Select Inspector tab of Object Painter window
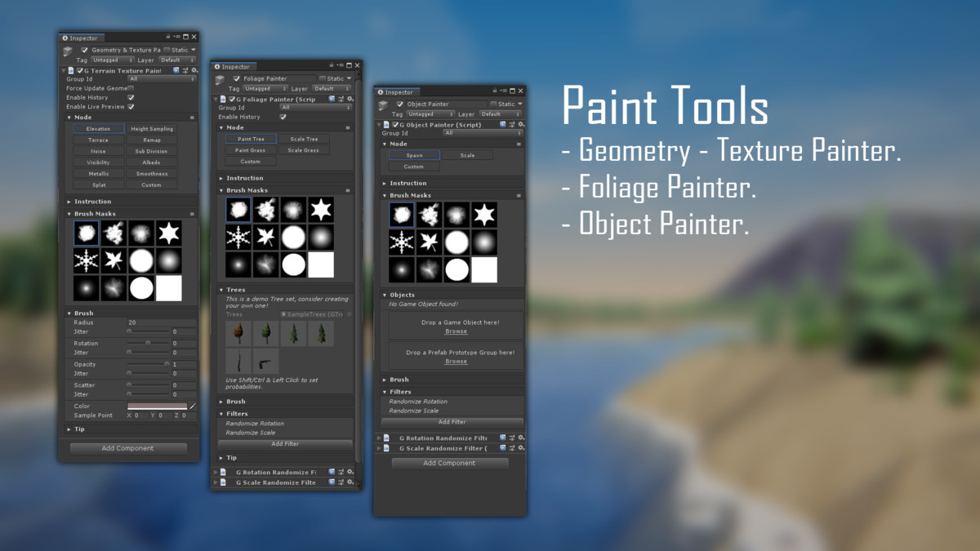980x551 pixels. point(396,92)
